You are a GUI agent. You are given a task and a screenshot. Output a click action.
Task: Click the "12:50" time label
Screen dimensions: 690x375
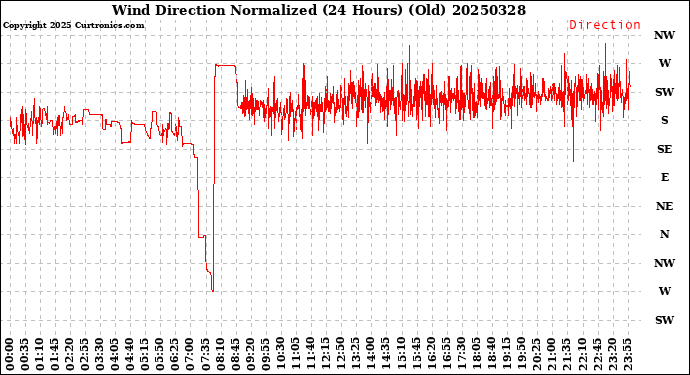[x=341, y=354]
